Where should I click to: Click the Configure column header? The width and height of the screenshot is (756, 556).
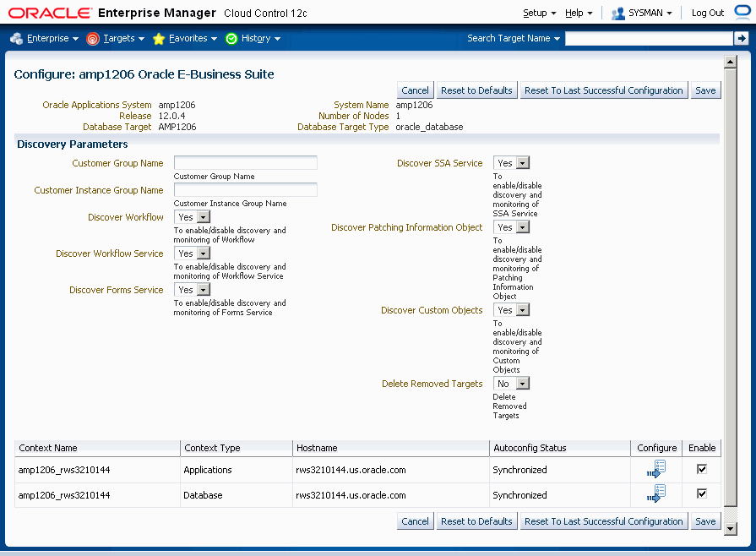656,448
